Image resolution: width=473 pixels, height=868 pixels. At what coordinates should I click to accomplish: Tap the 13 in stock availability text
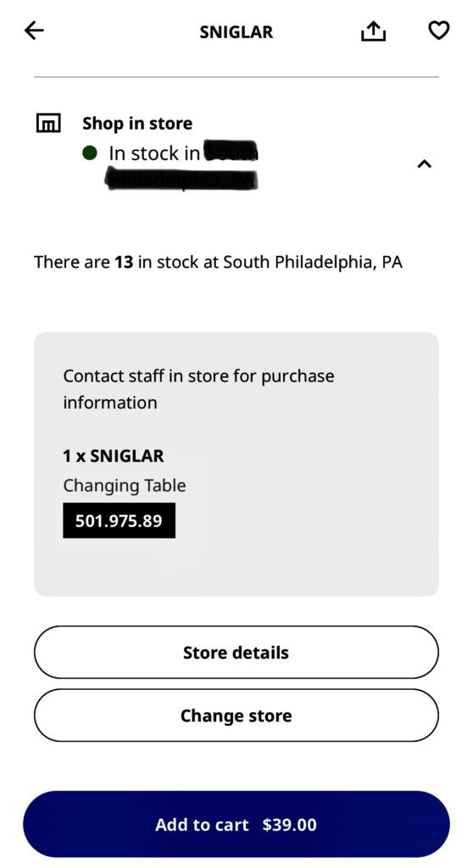[x=218, y=262]
